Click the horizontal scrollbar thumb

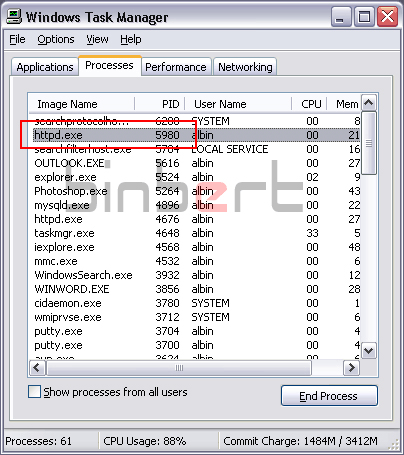pyautogui.click(x=179, y=368)
